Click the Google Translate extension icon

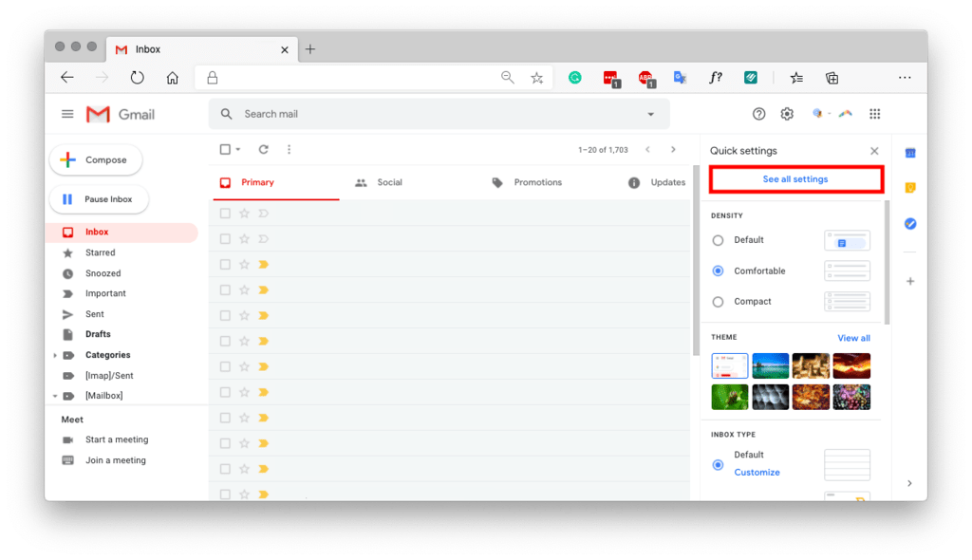680,78
